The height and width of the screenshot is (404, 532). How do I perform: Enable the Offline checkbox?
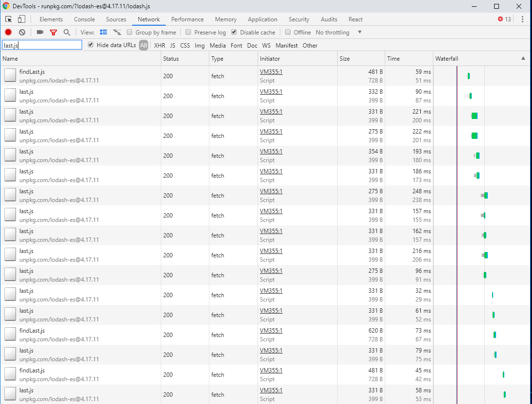click(288, 32)
